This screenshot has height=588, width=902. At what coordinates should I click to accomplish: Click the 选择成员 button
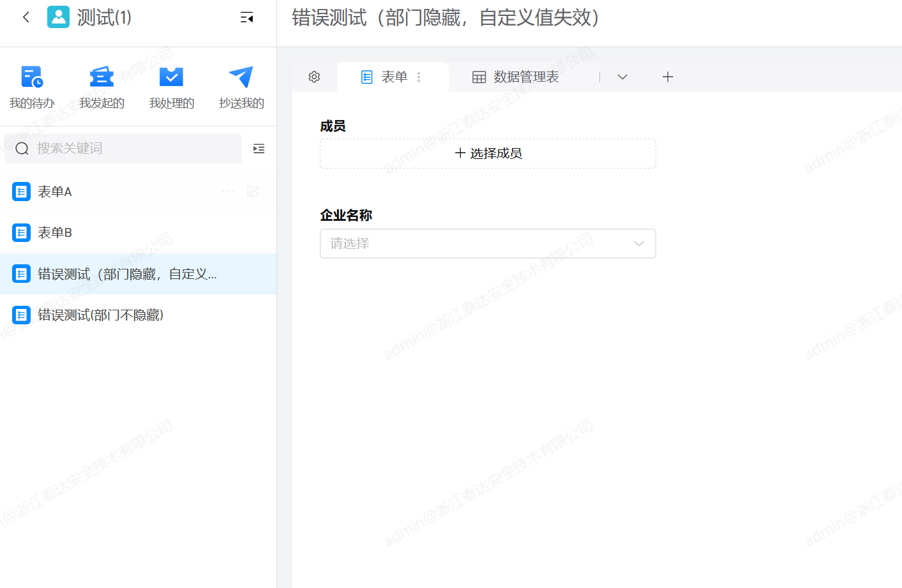[x=488, y=153]
